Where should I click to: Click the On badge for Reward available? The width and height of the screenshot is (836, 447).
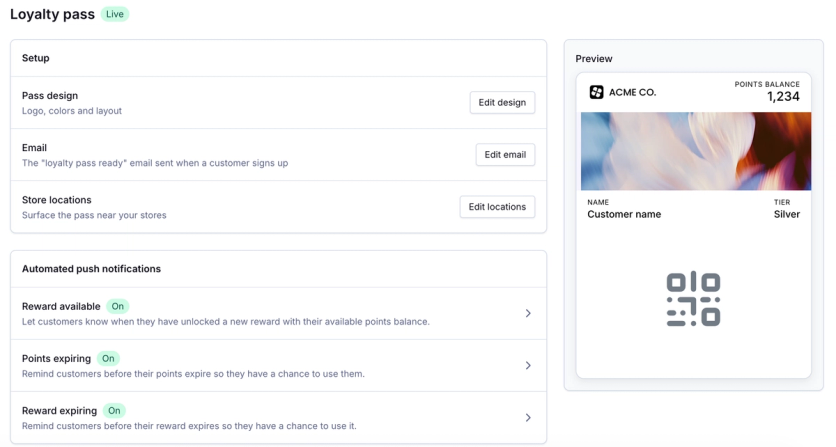coord(118,306)
